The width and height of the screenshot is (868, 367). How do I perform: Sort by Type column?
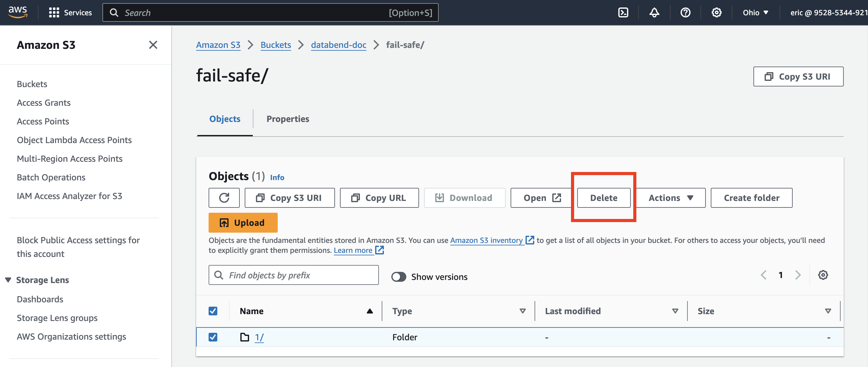tap(522, 311)
